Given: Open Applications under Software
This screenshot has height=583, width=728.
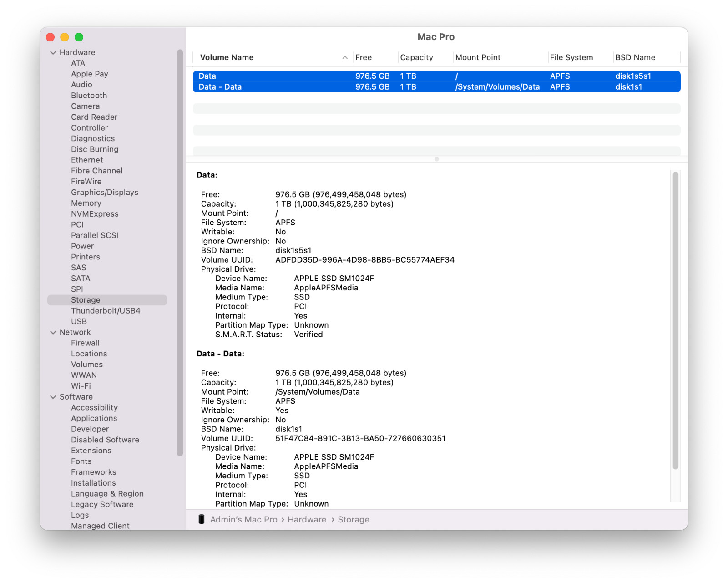Looking at the screenshot, I should point(94,418).
